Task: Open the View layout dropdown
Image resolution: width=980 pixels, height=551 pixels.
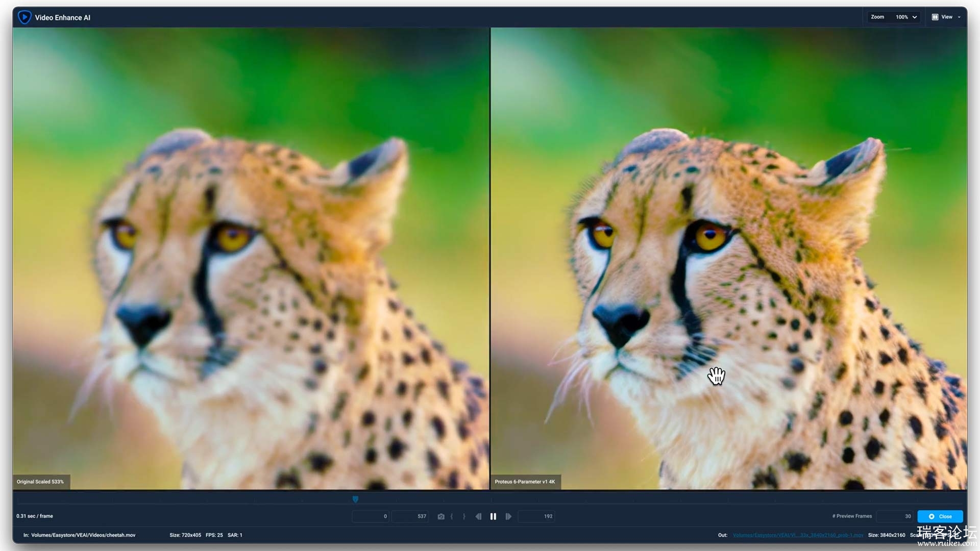Action: (946, 17)
